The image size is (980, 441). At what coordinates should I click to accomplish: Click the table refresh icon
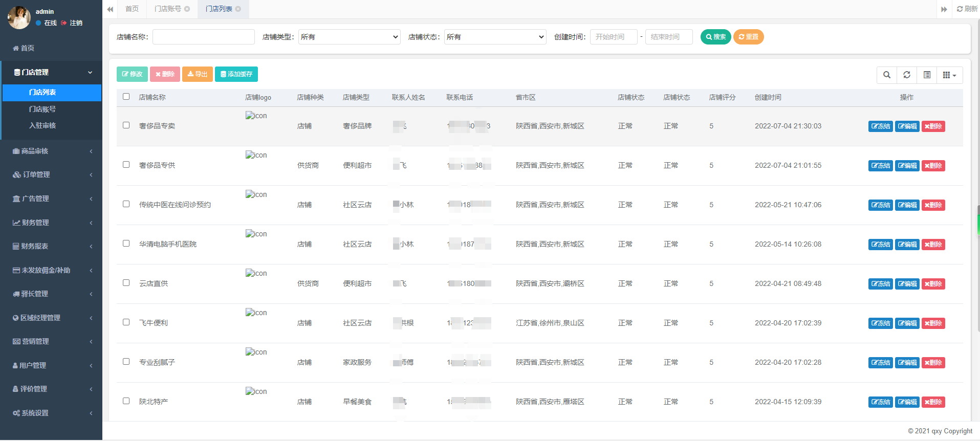pyautogui.click(x=907, y=75)
